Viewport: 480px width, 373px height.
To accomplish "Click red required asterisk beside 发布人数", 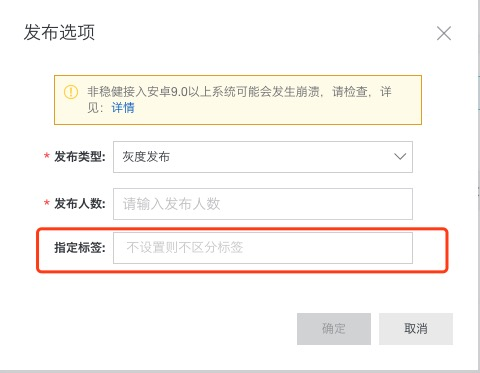I will point(47,203).
